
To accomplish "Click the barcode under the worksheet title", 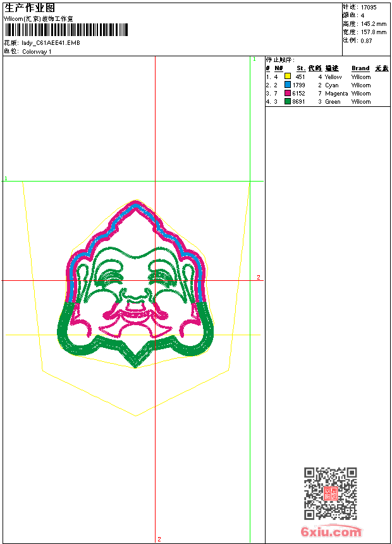I will (66, 30).
